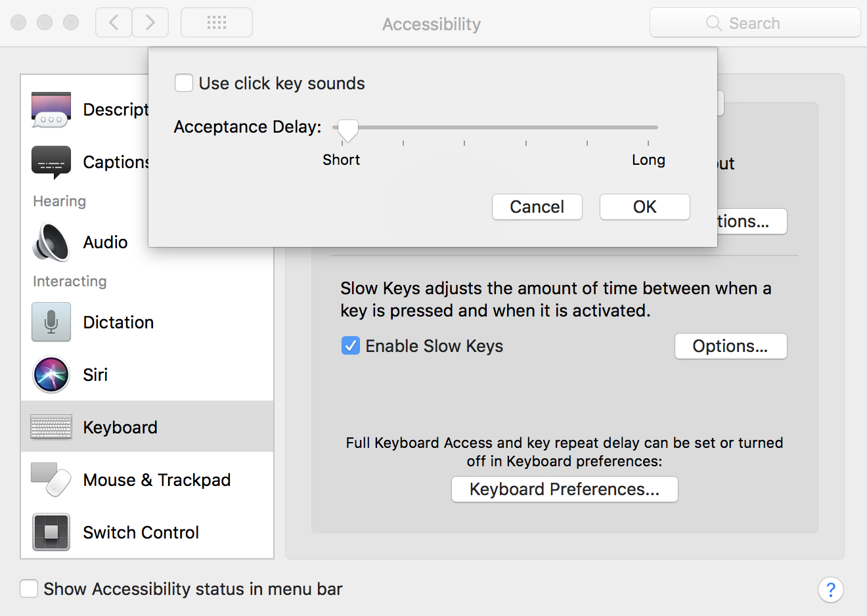Confirm dialog with OK button
This screenshot has height=616, width=867.
pos(644,207)
